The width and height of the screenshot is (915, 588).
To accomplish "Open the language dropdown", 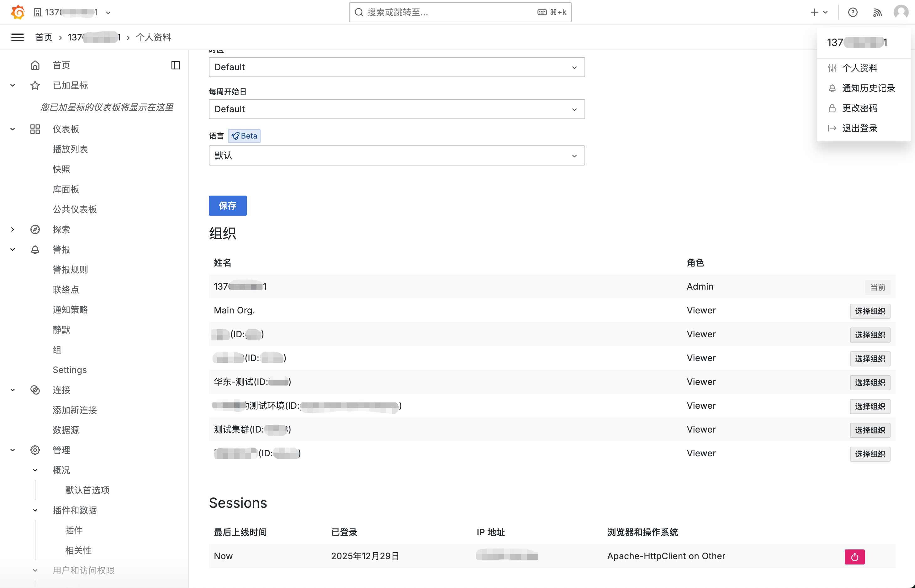I will point(396,155).
